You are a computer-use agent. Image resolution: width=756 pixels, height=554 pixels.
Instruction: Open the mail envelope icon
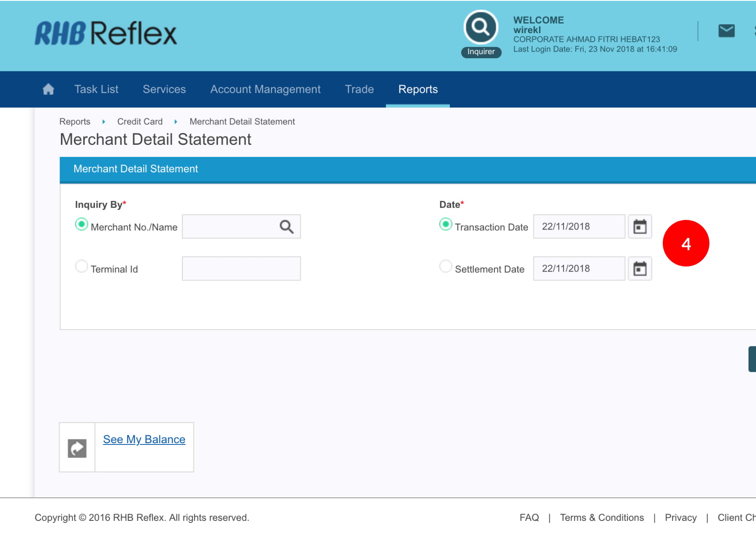(x=726, y=31)
